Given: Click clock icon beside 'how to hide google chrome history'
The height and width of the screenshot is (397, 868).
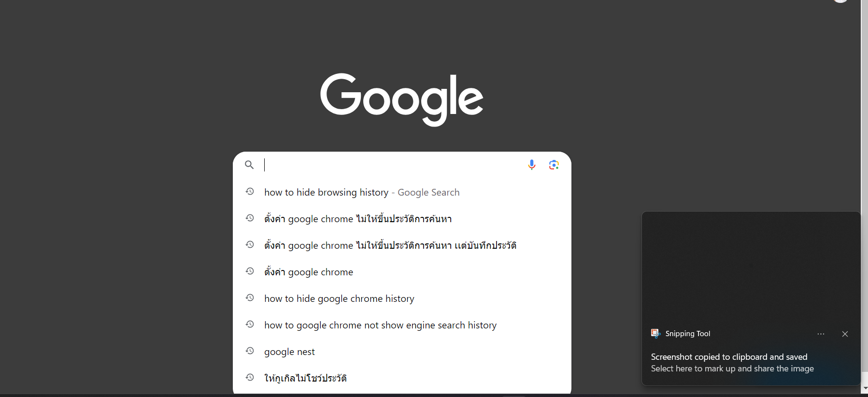Looking at the screenshot, I should pos(250,298).
